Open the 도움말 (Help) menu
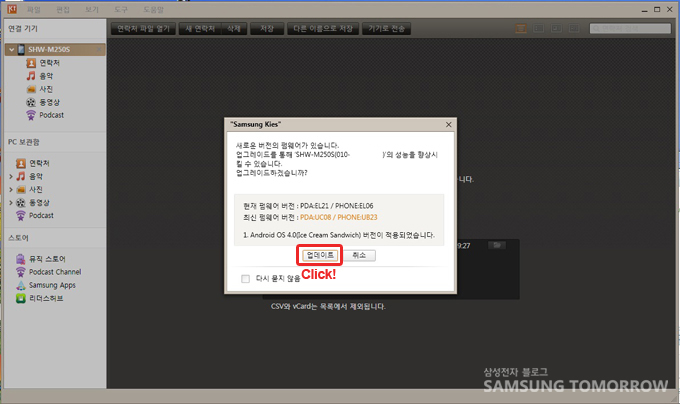 tap(154, 10)
